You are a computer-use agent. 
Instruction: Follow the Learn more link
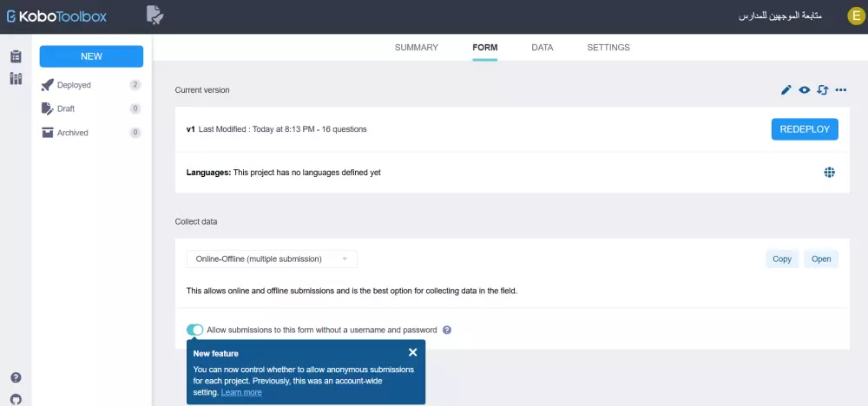coord(241,393)
